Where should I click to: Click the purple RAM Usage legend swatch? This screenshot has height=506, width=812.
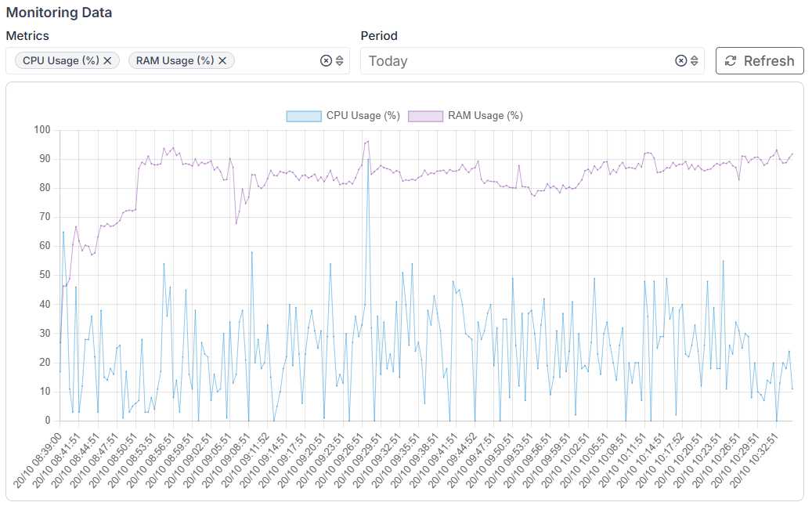coord(426,116)
